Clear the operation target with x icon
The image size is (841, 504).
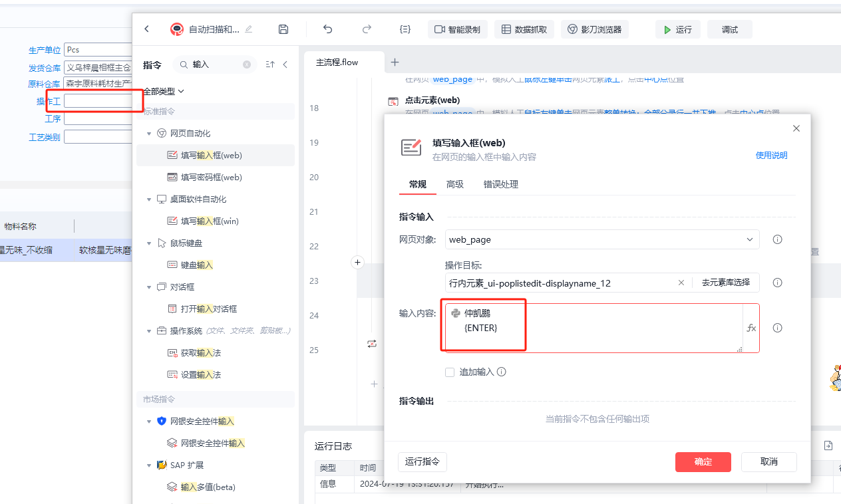pos(681,283)
